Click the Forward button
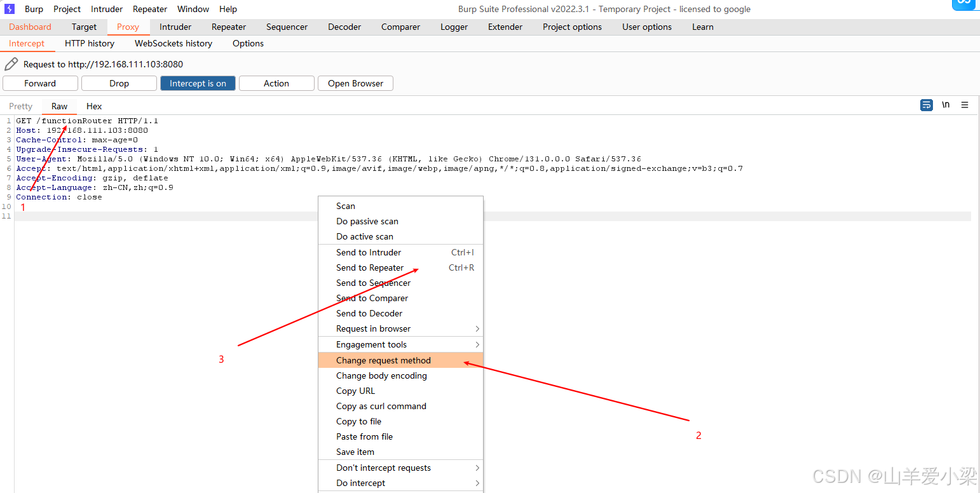The height and width of the screenshot is (493, 980). coord(40,83)
